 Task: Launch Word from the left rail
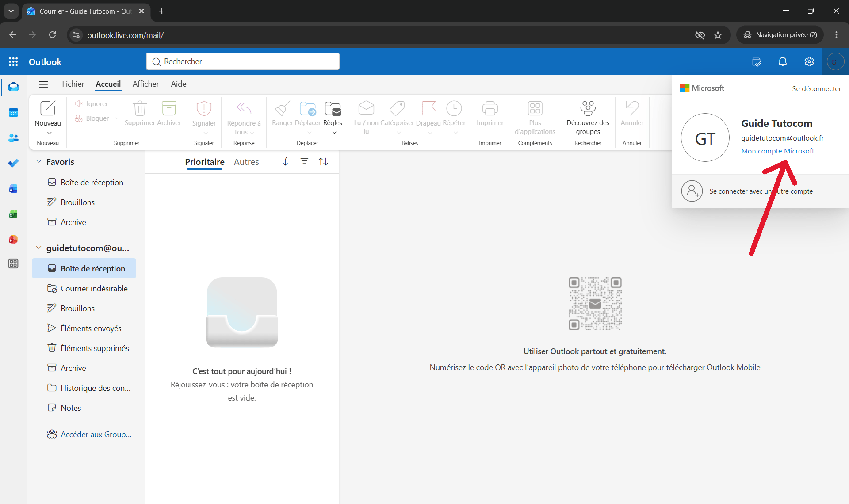pyautogui.click(x=13, y=189)
